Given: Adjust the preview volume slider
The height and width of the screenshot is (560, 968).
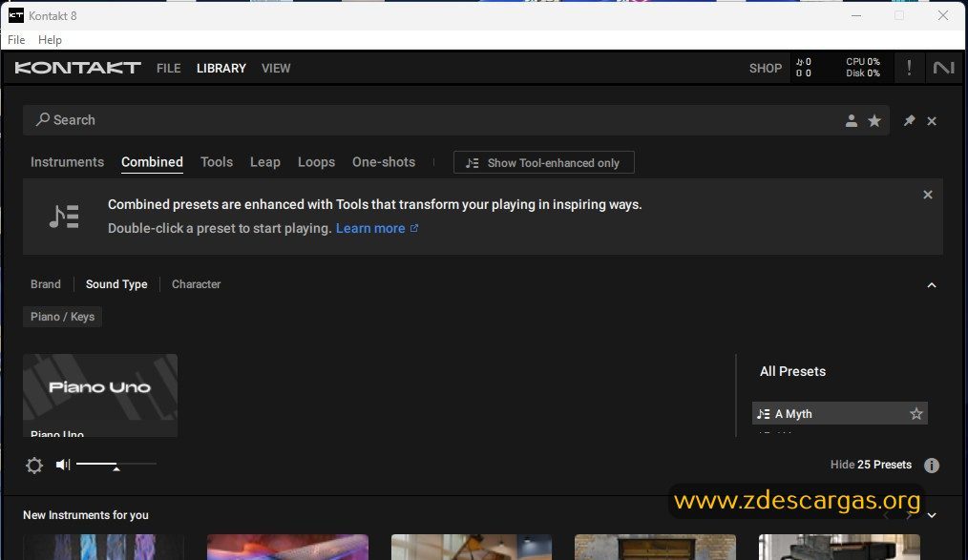Looking at the screenshot, I should 116,464.
